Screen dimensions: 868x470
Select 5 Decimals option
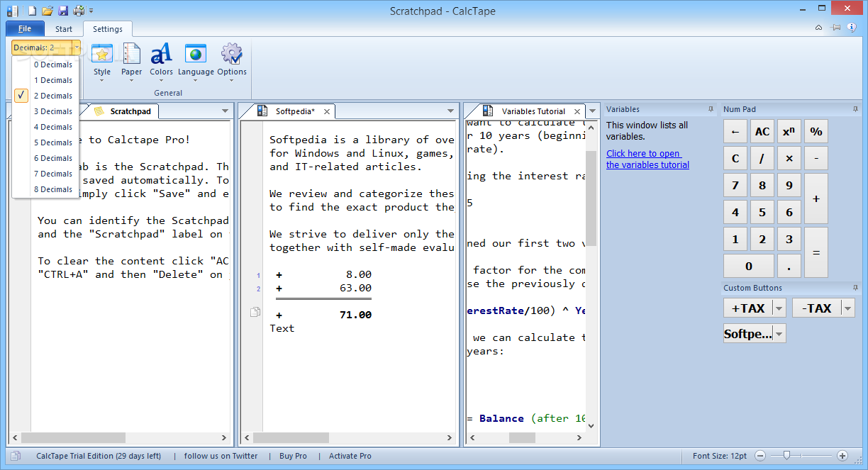[x=45, y=142]
